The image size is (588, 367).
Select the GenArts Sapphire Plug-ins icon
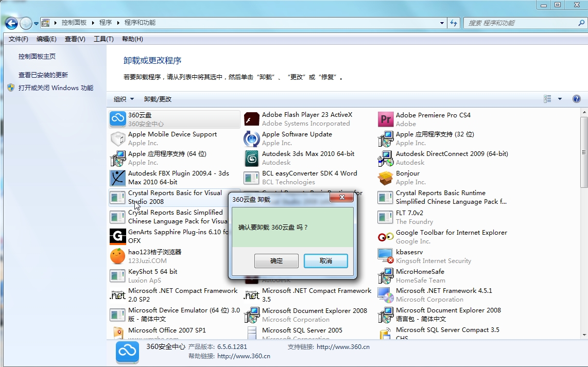tap(118, 236)
